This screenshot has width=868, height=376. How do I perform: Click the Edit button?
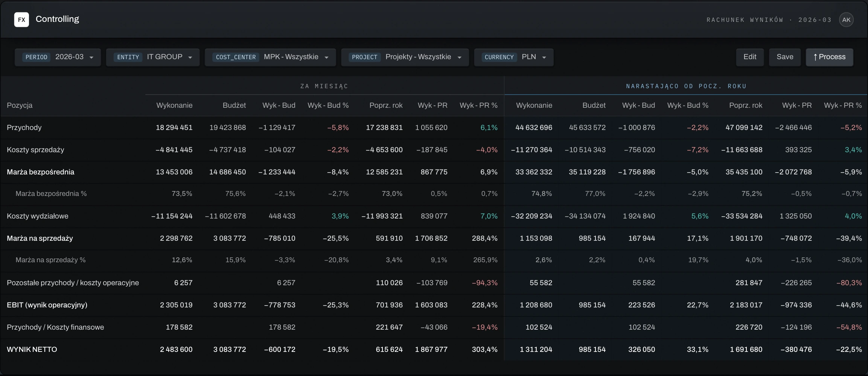point(750,57)
